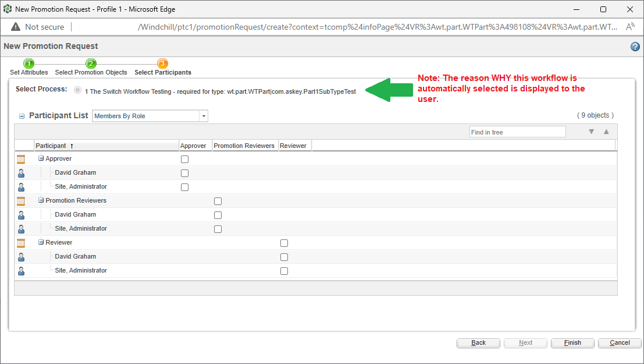This screenshot has width=644, height=364.
Task: Collapse the Promotion Reviewers group
Action: click(41, 200)
